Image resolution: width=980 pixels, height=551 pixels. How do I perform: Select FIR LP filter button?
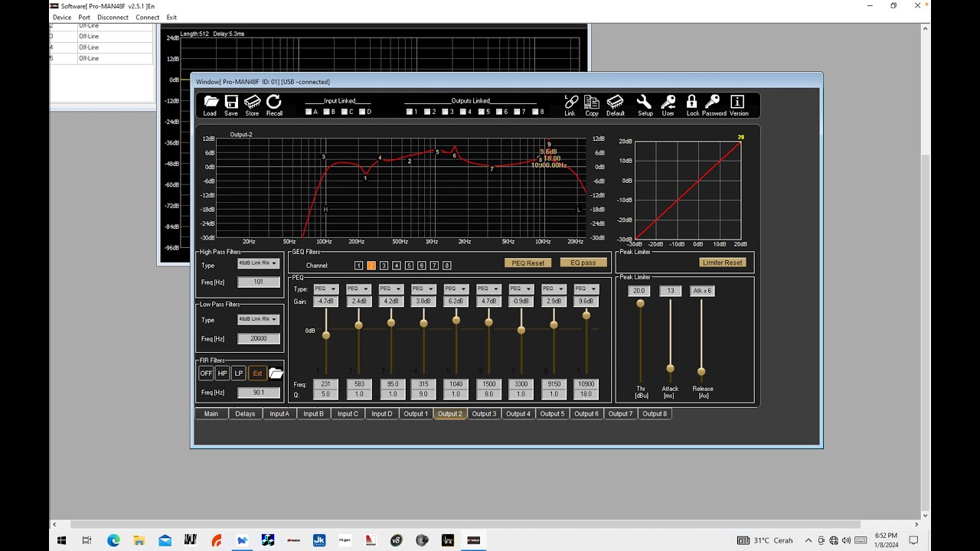click(x=239, y=373)
